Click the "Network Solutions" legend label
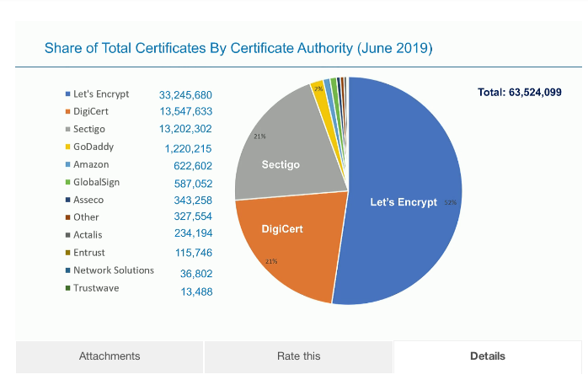Screen dimensions: 588x385 (114, 270)
